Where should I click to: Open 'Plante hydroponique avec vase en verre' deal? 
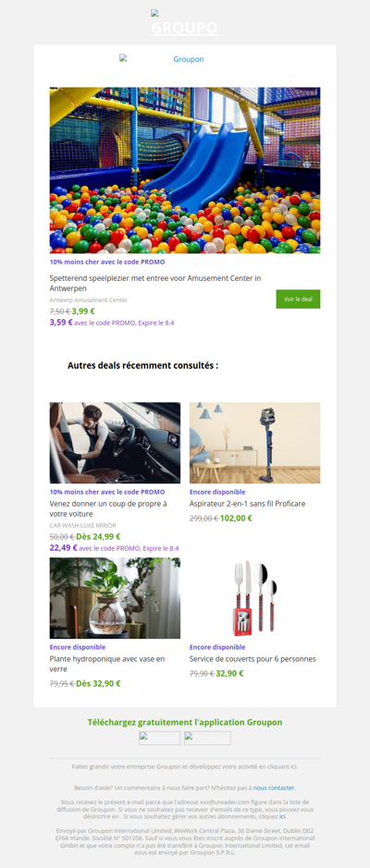pos(107,664)
